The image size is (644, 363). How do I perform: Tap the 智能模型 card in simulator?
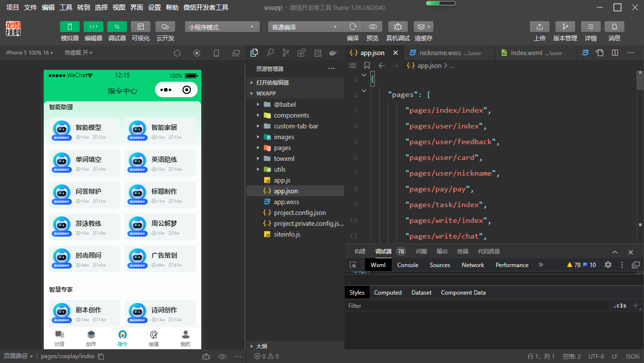coord(85,131)
